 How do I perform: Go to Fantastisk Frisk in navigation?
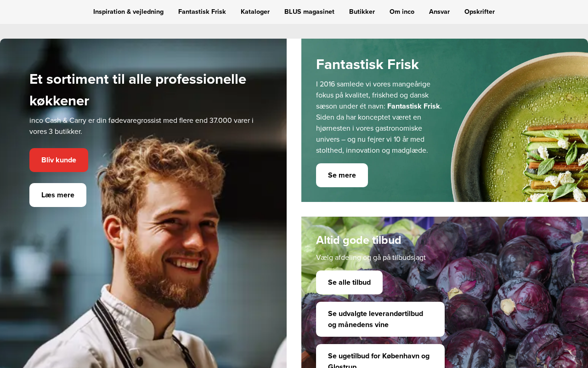pos(202,12)
